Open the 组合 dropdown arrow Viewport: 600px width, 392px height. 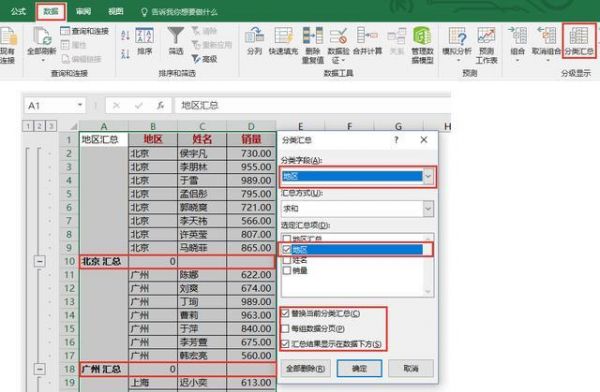point(517,60)
